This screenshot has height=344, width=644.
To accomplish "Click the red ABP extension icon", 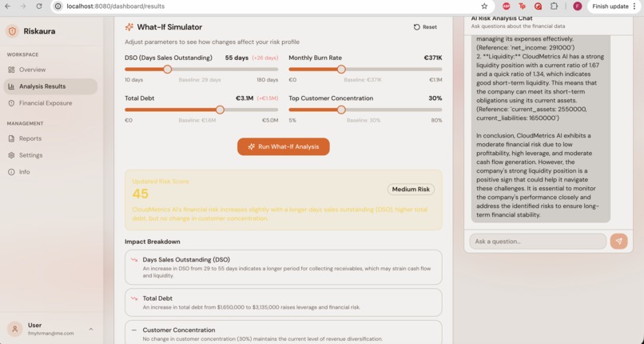I will [507, 6].
